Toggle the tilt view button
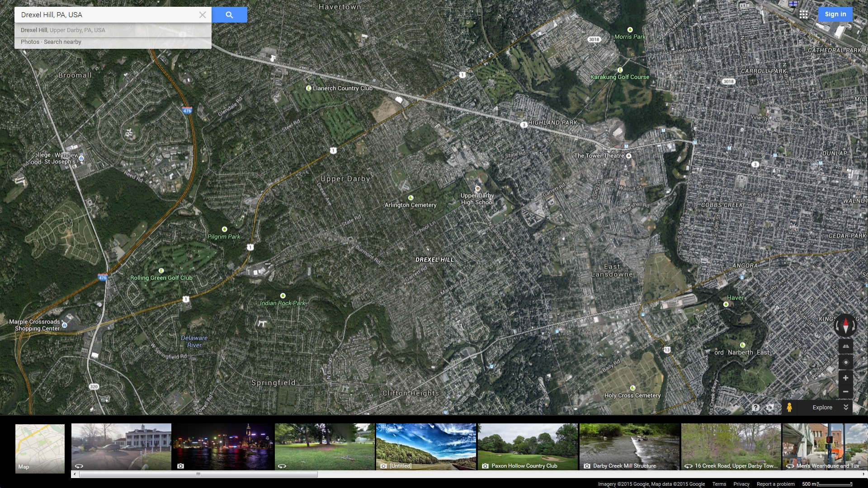The height and width of the screenshot is (488, 868). pos(845,346)
